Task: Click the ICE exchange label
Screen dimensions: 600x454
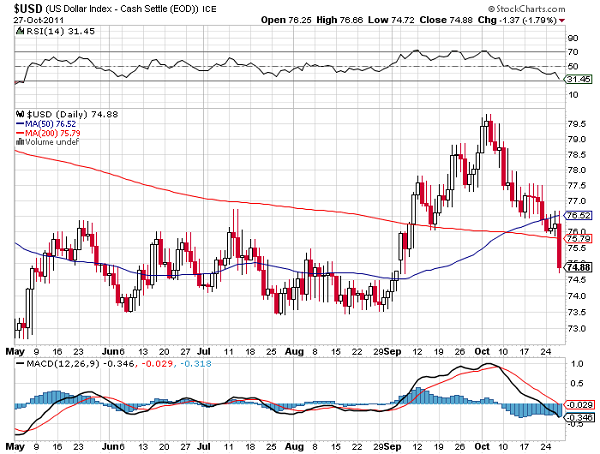Action: (209, 9)
